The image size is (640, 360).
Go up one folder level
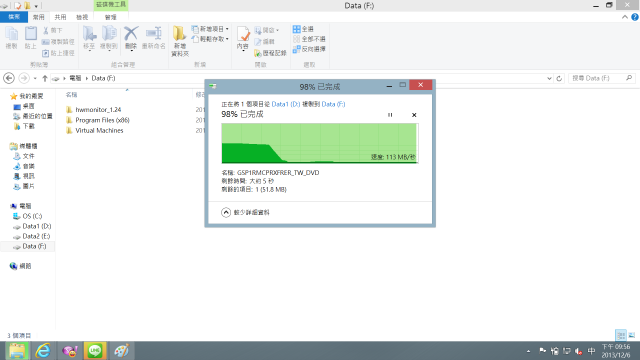tap(45, 78)
